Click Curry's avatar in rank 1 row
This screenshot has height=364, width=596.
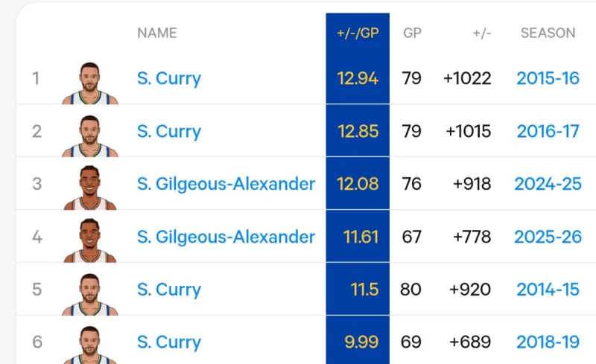point(89,83)
